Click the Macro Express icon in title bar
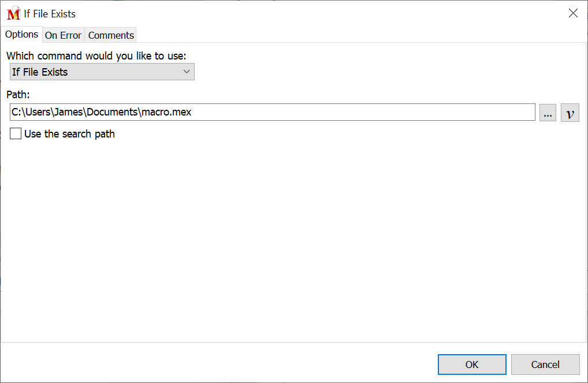The height and width of the screenshot is (383, 588). (13, 13)
